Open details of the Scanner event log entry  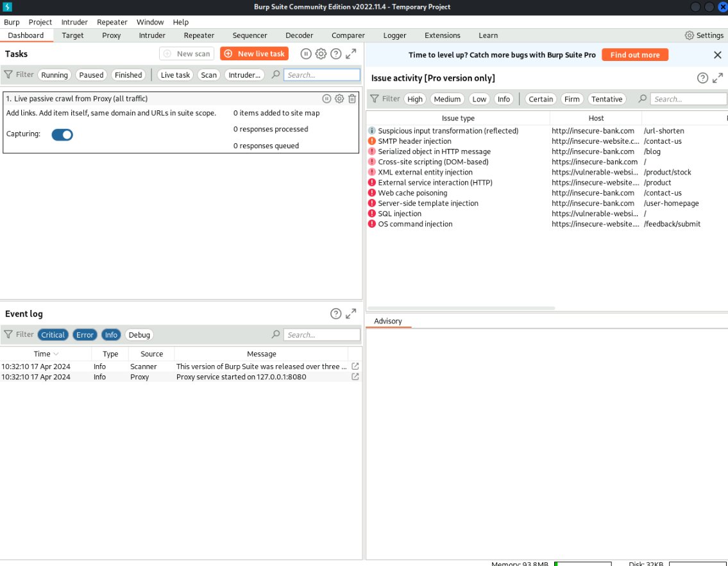(355, 366)
